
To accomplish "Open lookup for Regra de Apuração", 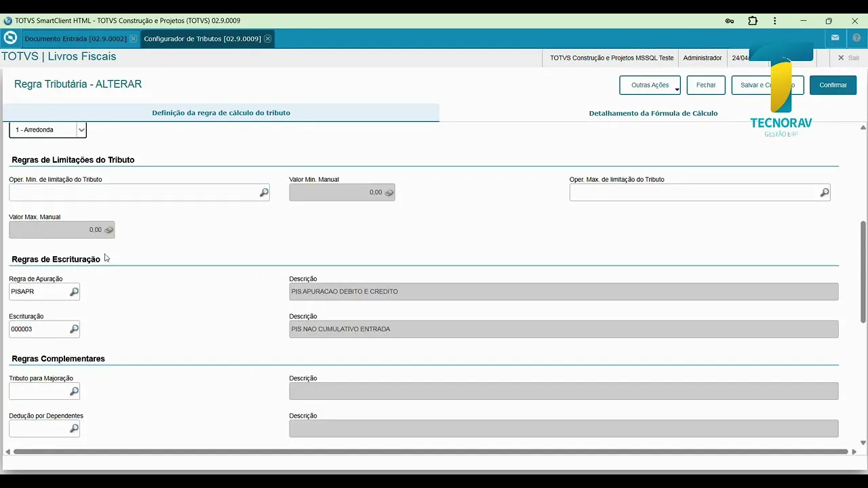I will pyautogui.click(x=74, y=291).
